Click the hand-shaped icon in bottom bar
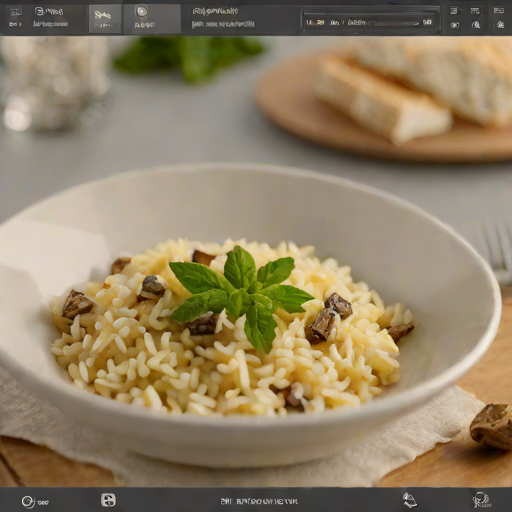The width and height of the screenshot is (512, 512). [409, 500]
